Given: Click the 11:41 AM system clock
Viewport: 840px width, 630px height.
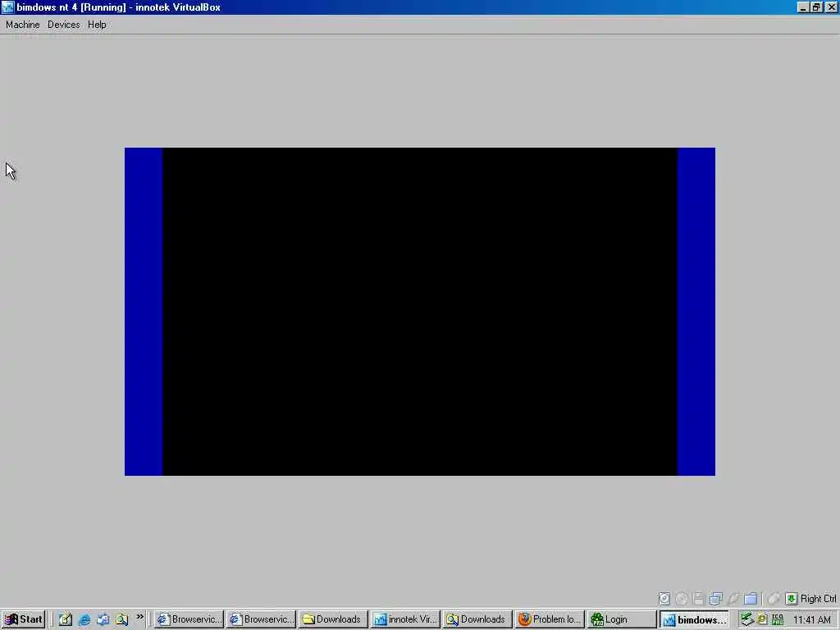Looking at the screenshot, I should pos(811,620).
